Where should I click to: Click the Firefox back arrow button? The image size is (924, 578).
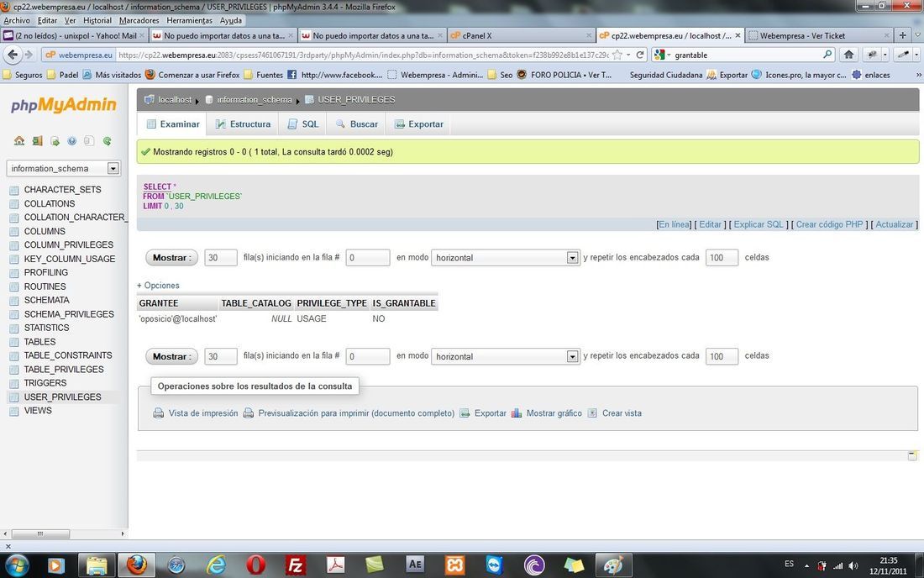coord(13,55)
